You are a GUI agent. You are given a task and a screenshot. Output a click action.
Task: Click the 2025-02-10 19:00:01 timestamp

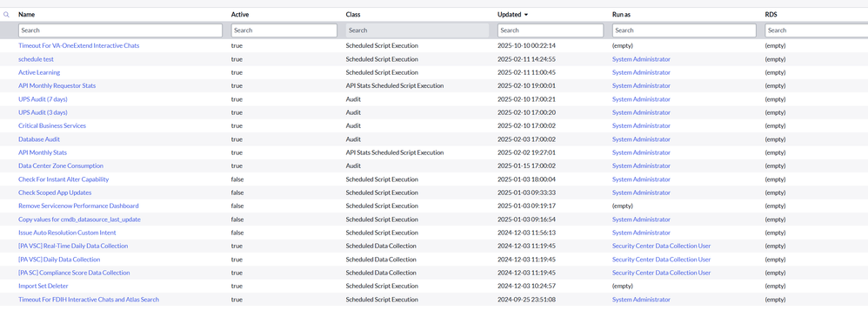[526, 86]
